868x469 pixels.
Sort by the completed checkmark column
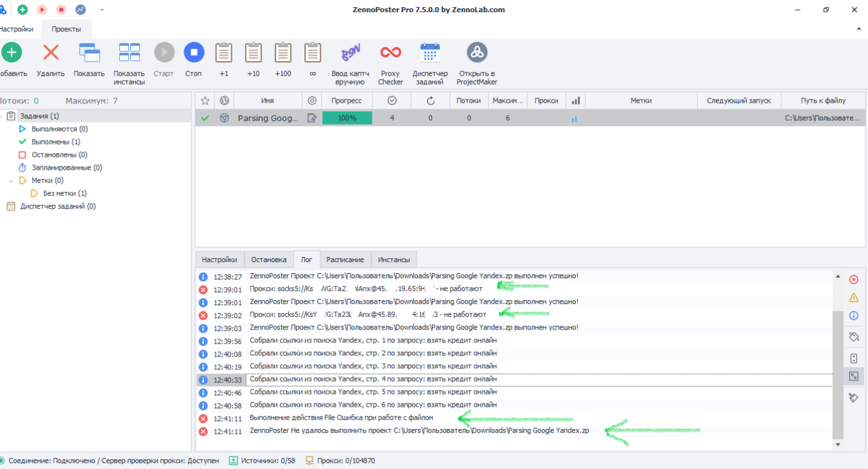pyautogui.click(x=392, y=101)
